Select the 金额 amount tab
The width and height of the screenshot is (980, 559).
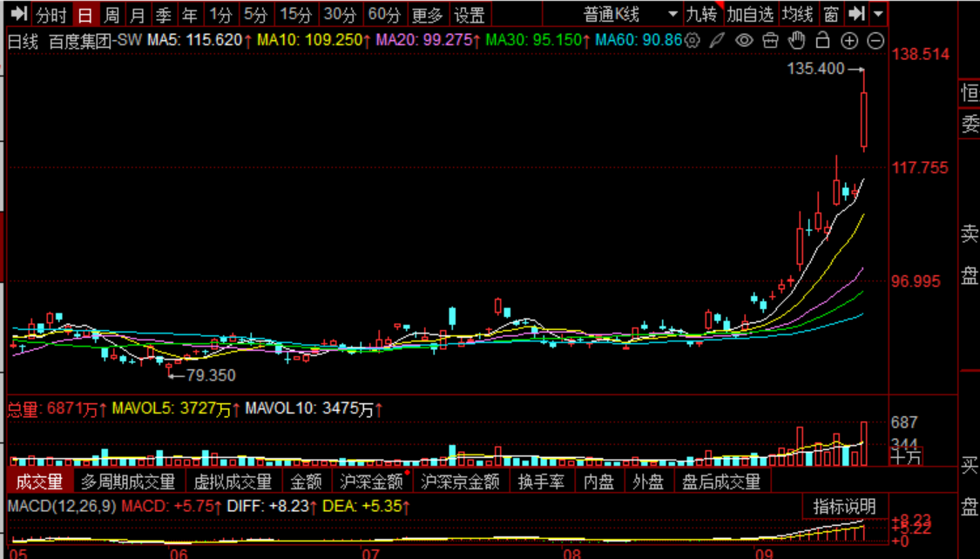click(x=306, y=482)
